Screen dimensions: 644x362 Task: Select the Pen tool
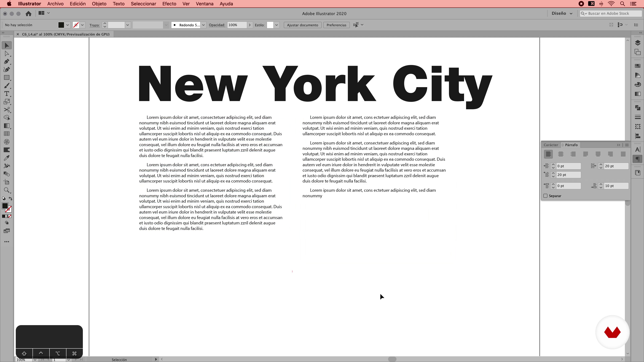click(x=7, y=62)
